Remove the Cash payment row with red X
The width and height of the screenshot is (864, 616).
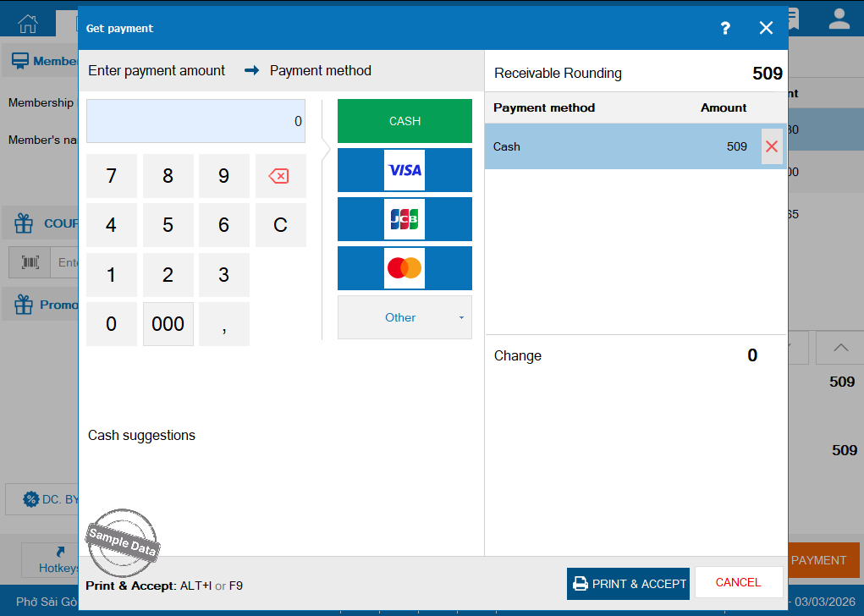(x=772, y=146)
